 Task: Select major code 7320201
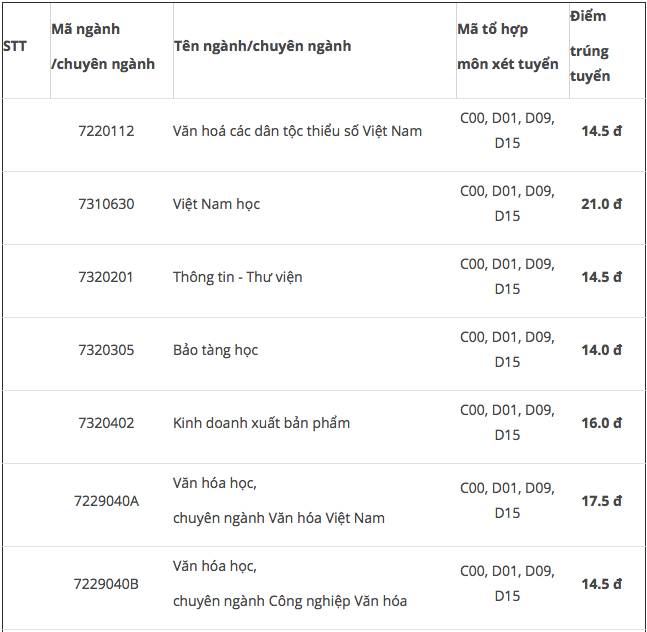106,277
